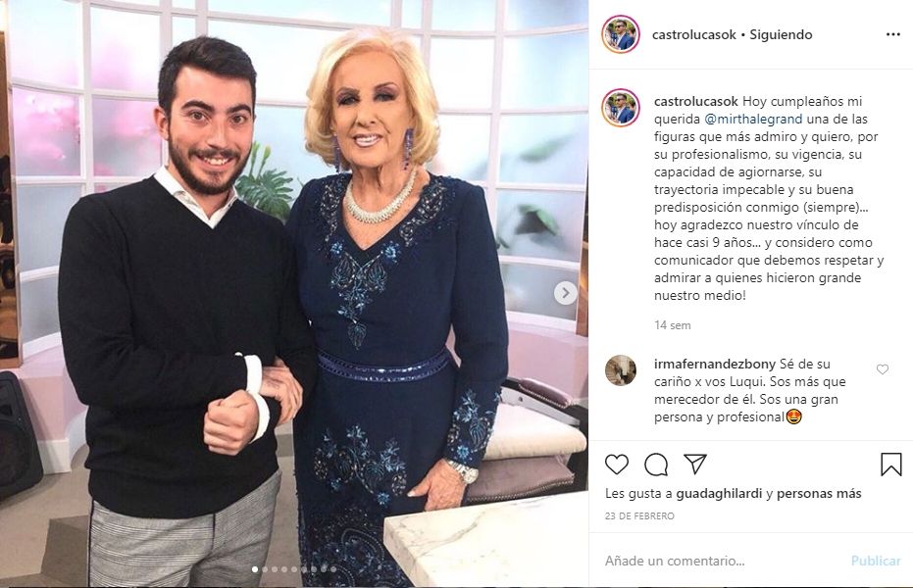
Task: Toggle the Siguiendo follow status
Action: pyautogui.click(x=781, y=35)
